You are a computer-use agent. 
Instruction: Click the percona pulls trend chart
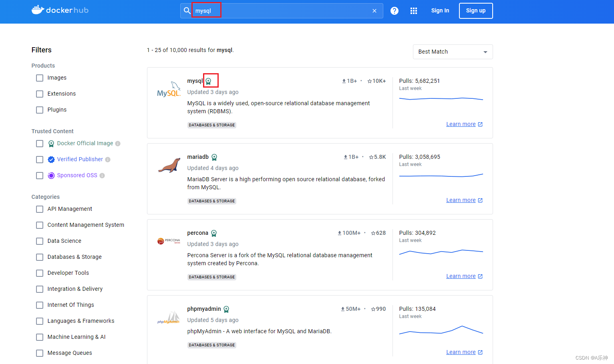tap(441, 252)
